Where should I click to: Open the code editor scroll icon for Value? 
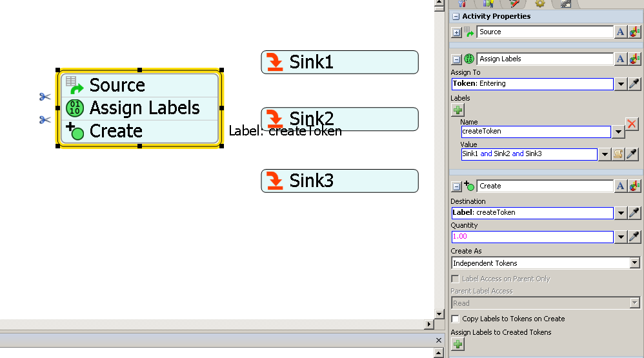(618, 154)
